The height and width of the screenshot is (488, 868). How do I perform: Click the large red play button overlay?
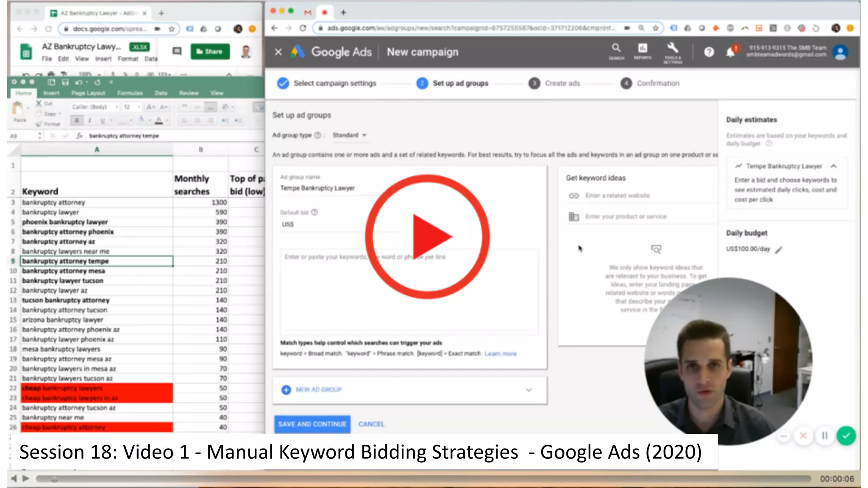click(x=427, y=236)
